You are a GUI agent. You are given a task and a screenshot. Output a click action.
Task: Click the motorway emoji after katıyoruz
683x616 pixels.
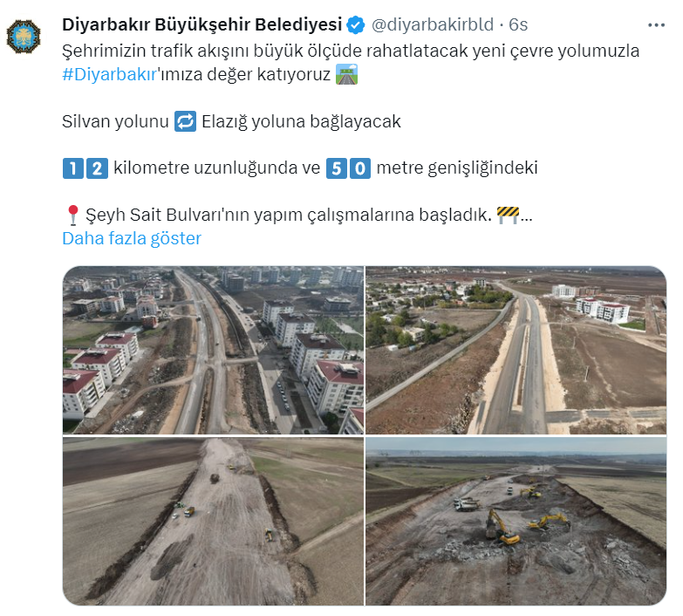[346, 74]
